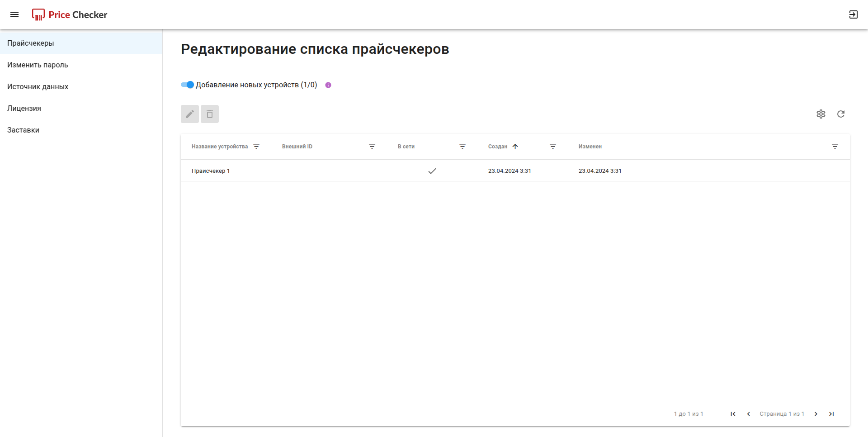868x437 pixels.
Task: Click the ascending sort arrow on Создан
Action: pos(515,147)
